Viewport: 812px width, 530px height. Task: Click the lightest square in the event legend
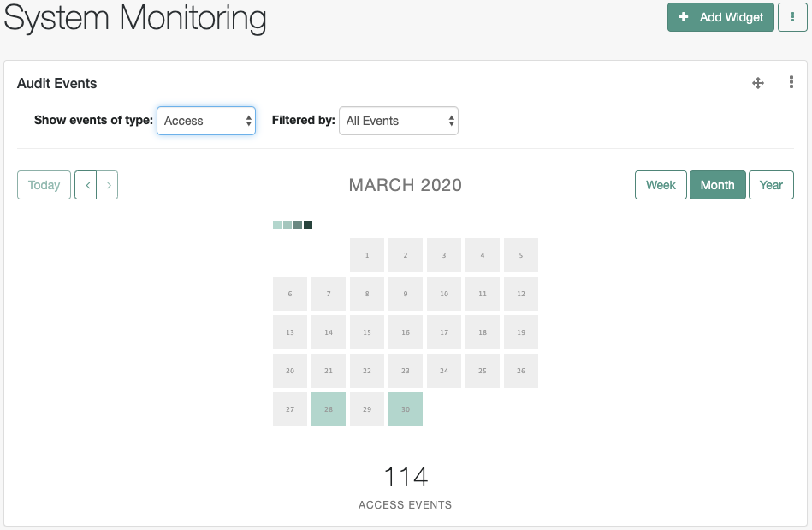[276, 224]
